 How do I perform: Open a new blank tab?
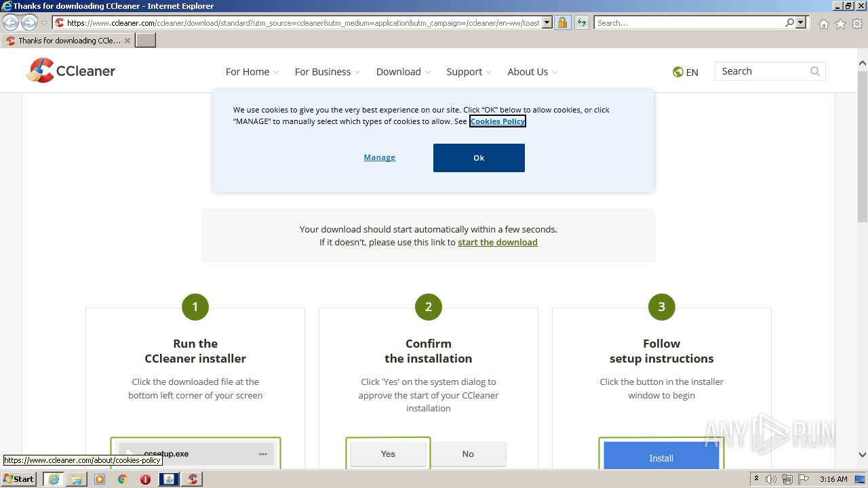click(x=146, y=41)
